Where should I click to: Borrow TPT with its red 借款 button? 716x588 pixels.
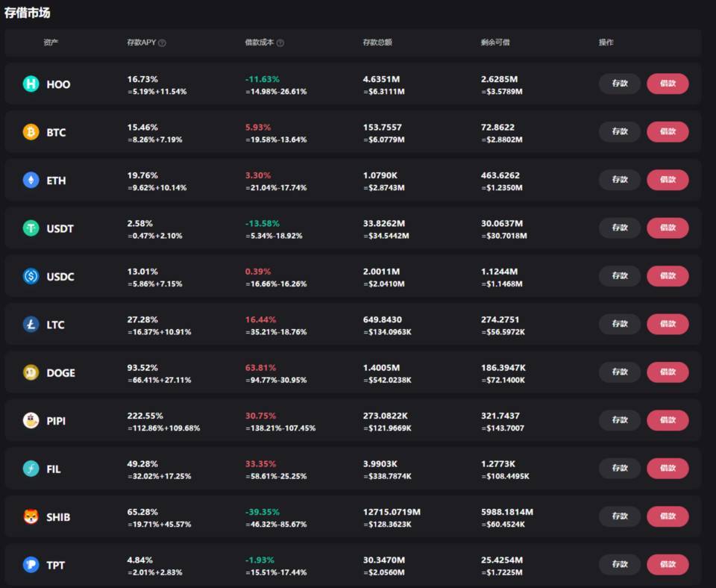point(668,564)
